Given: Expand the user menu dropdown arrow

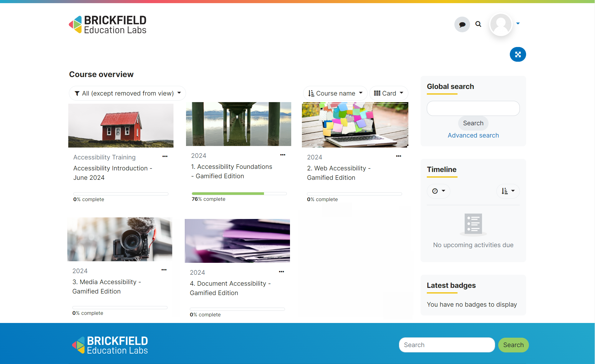Looking at the screenshot, I should [x=518, y=23].
